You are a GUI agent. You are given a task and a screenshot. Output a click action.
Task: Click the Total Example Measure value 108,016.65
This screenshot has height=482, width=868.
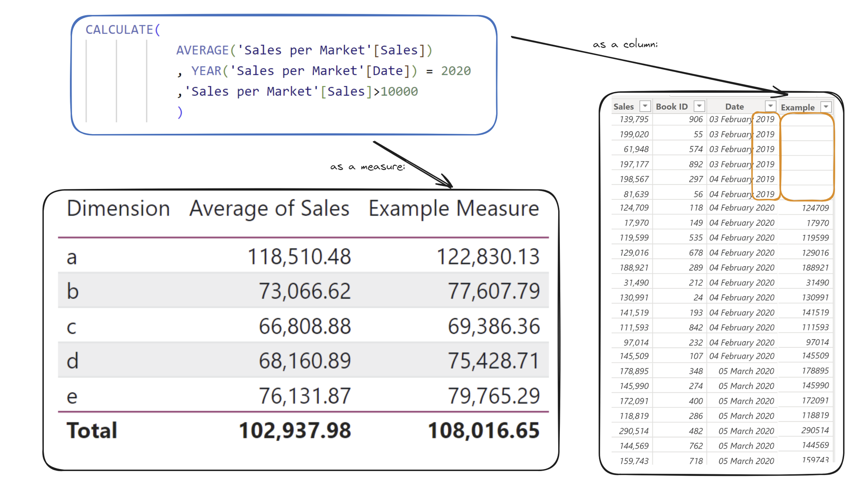(483, 430)
